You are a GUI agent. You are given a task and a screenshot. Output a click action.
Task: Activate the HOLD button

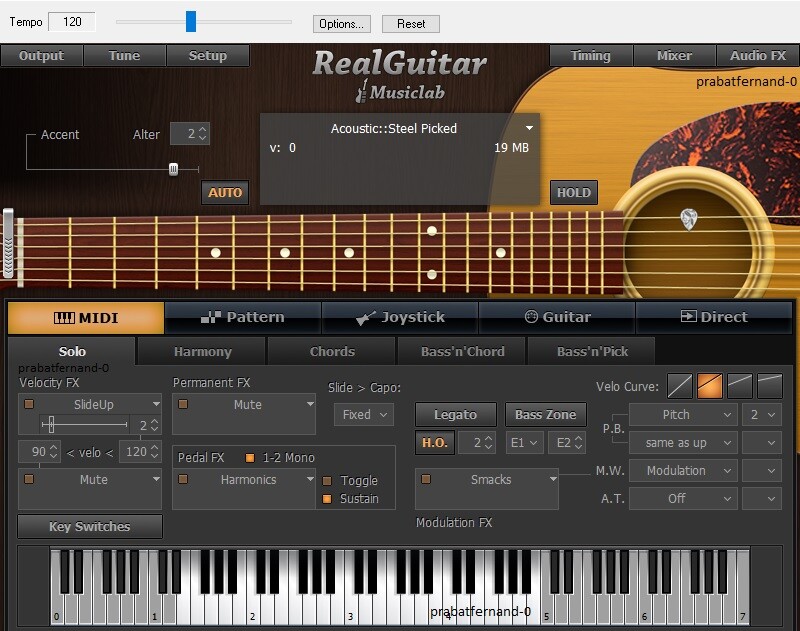click(573, 192)
